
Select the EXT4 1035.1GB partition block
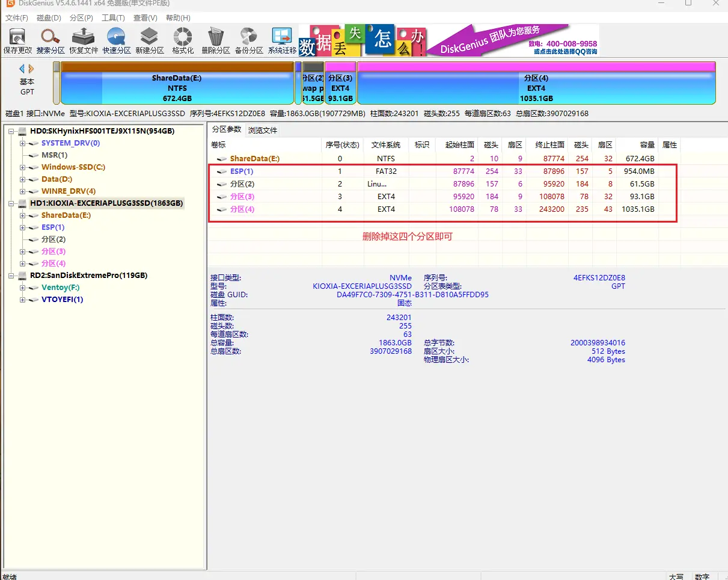click(x=536, y=83)
